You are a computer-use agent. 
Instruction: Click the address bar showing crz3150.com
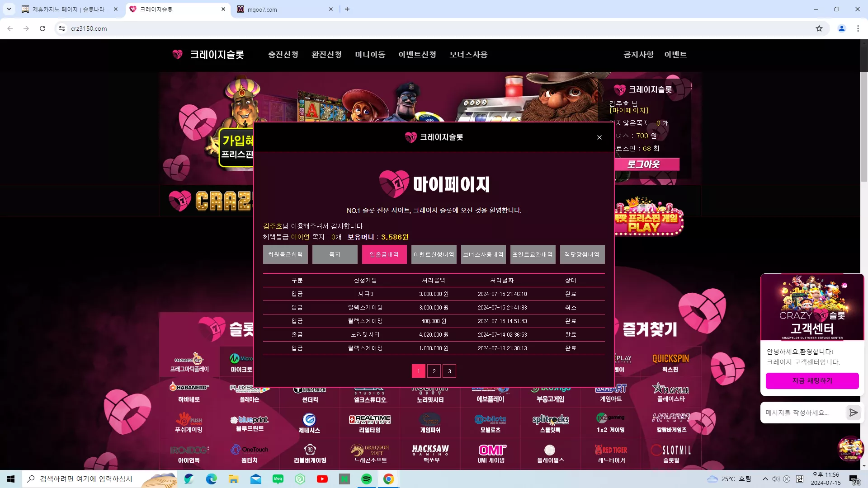click(434, 28)
